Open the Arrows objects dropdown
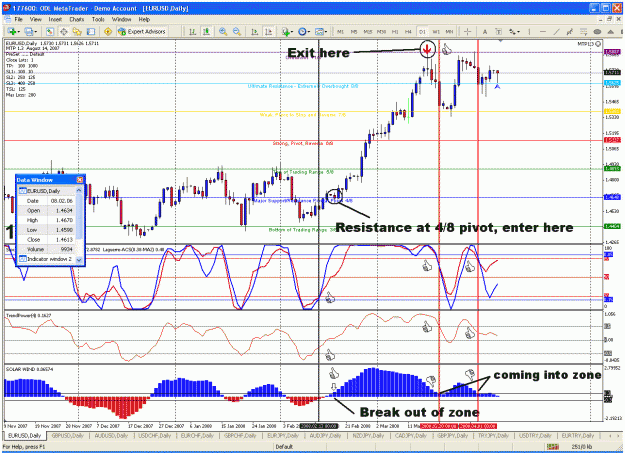The image size is (625, 453). pyautogui.click(x=514, y=32)
